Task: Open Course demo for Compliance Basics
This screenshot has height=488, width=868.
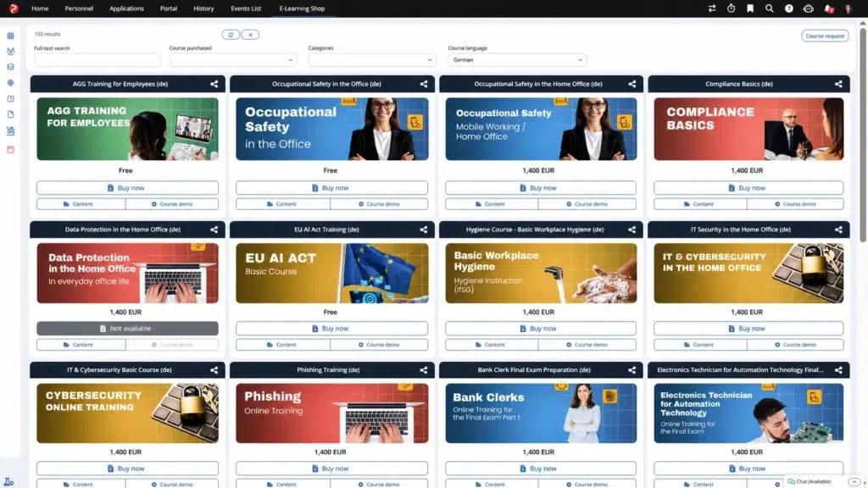Action: click(795, 204)
